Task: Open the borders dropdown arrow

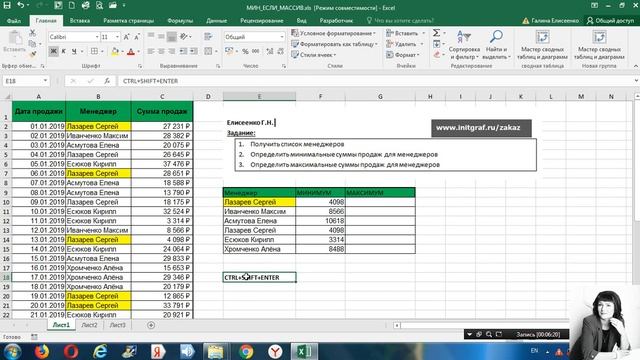Action: [x=102, y=52]
